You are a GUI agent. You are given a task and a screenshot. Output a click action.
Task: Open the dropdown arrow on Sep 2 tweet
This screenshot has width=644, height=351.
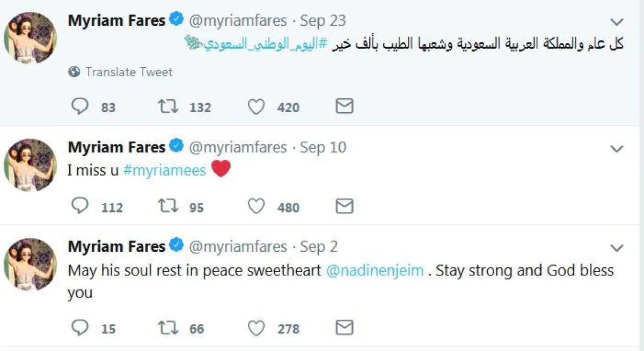point(617,248)
